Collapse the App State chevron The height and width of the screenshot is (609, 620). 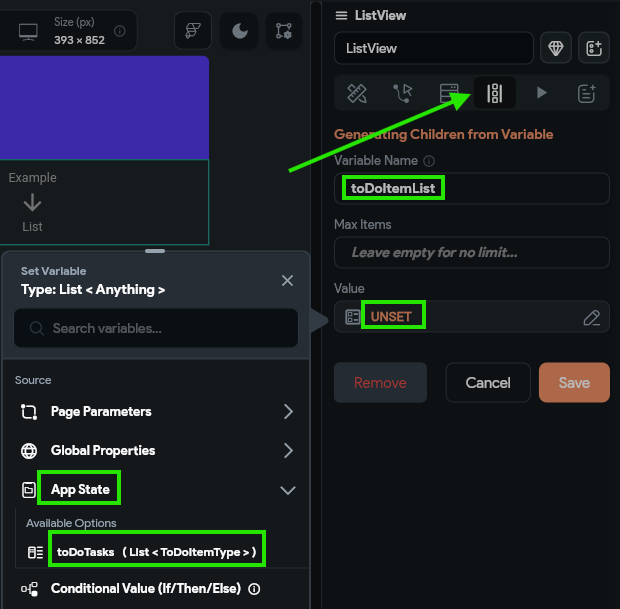pos(288,490)
